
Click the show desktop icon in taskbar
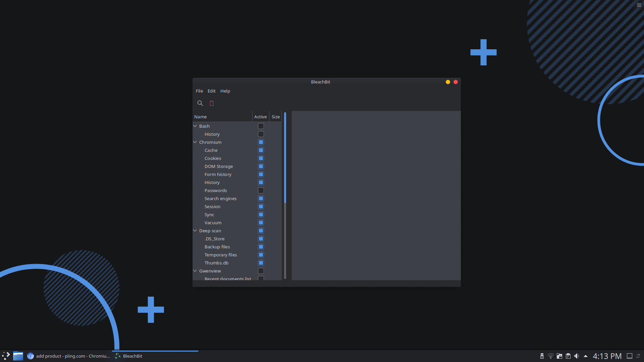[630, 356]
